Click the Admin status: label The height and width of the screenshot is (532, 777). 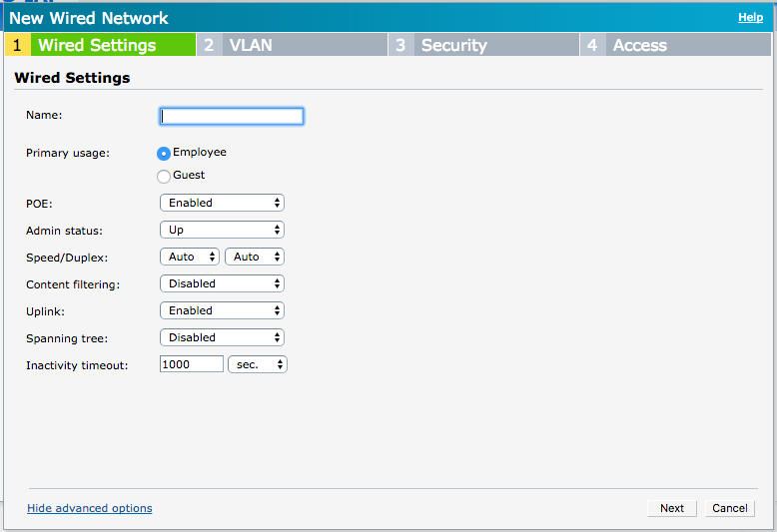tap(65, 231)
